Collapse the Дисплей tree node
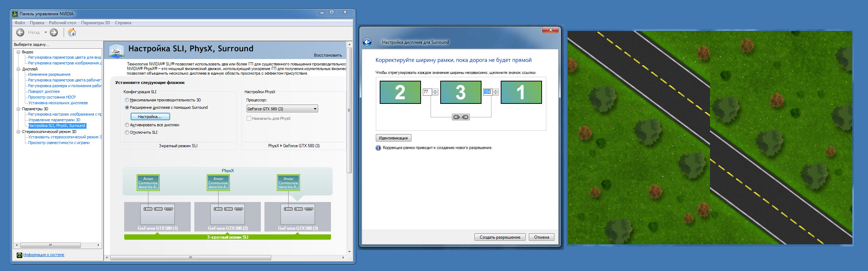868x271 pixels. tap(19, 69)
